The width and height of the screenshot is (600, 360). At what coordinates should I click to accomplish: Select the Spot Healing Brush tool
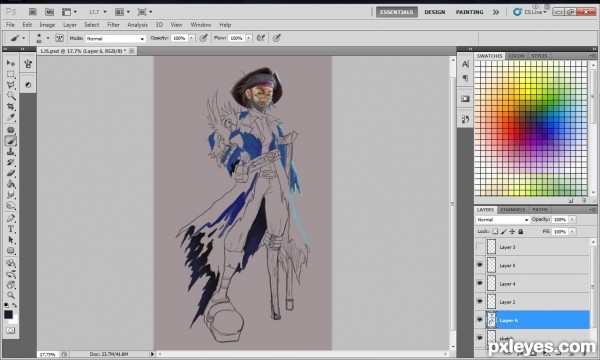[11, 130]
